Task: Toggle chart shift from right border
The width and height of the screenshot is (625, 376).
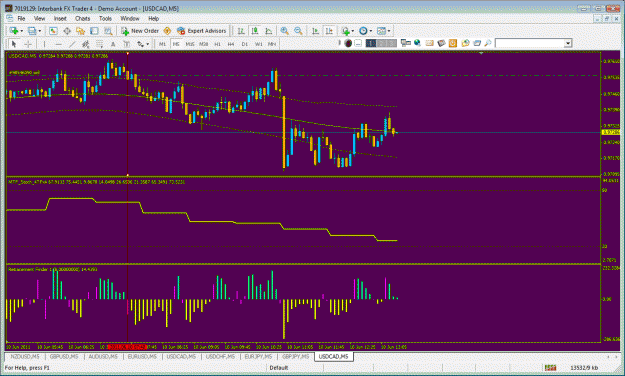Action: [x=329, y=31]
